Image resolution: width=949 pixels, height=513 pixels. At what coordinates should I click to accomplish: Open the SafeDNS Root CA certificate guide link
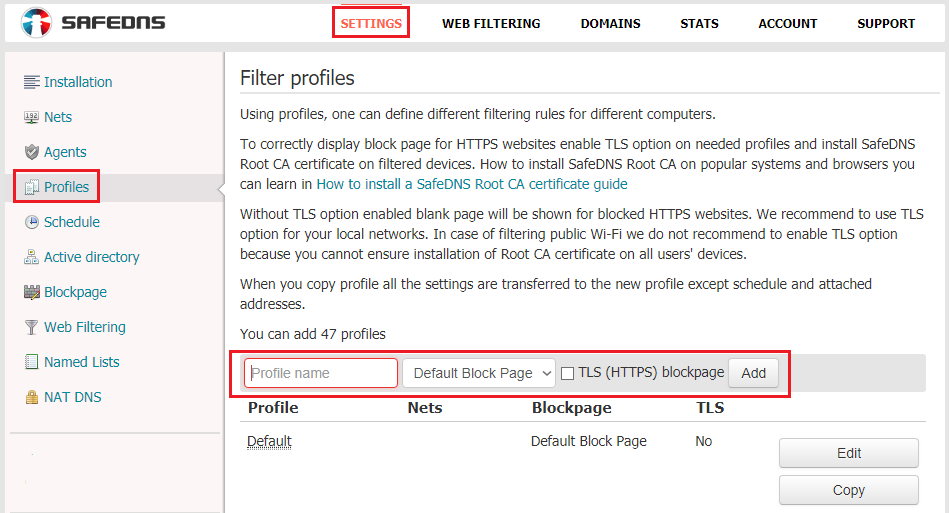tap(472, 185)
